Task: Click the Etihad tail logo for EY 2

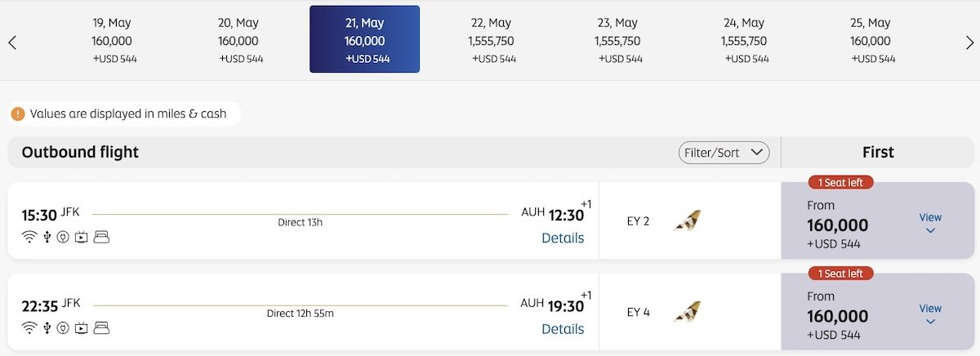Action: pyautogui.click(x=687, y=220)
